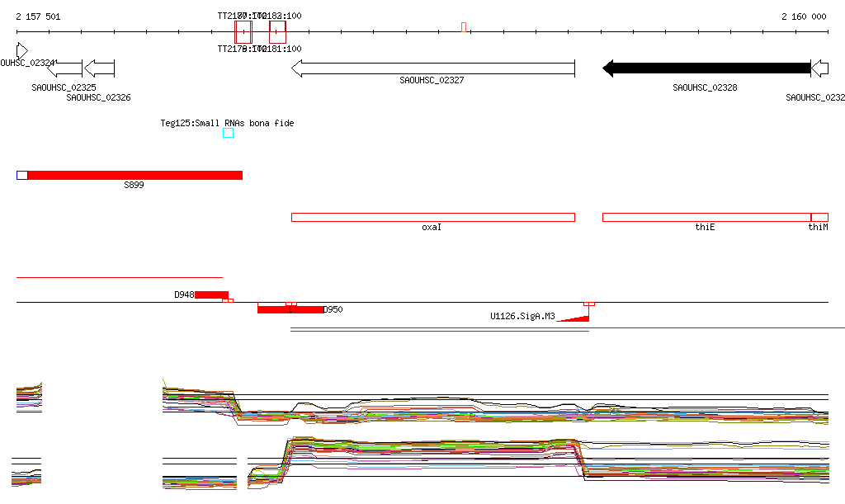Select the red D950 block
The image size is (845, 504).
[x=290, y=309]
